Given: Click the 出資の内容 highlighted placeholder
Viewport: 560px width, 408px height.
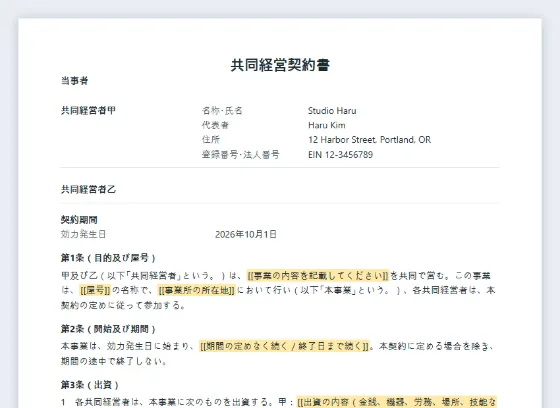Looking at the screenshot, I should click(x=397, y=402).
